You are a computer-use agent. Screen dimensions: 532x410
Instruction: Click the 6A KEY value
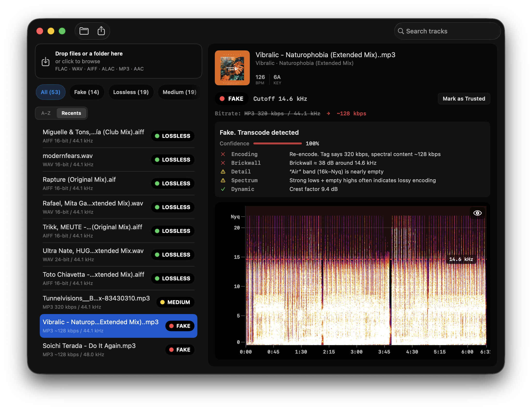tap(277, 77)
